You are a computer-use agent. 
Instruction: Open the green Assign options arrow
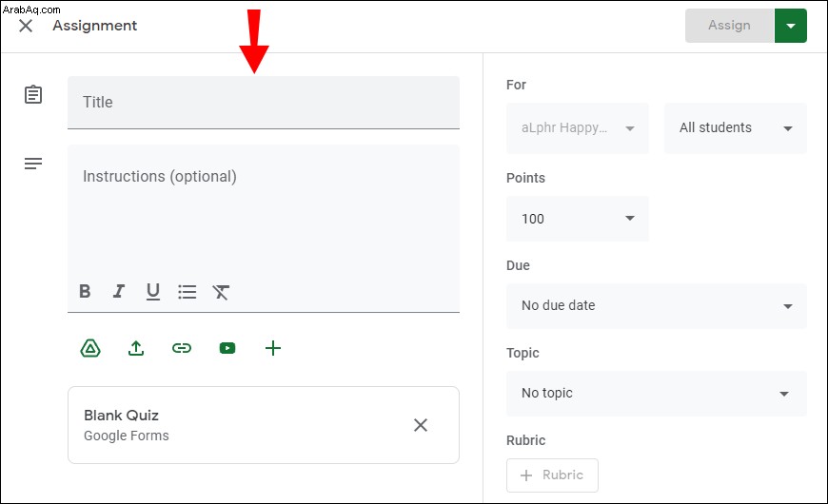791,26
